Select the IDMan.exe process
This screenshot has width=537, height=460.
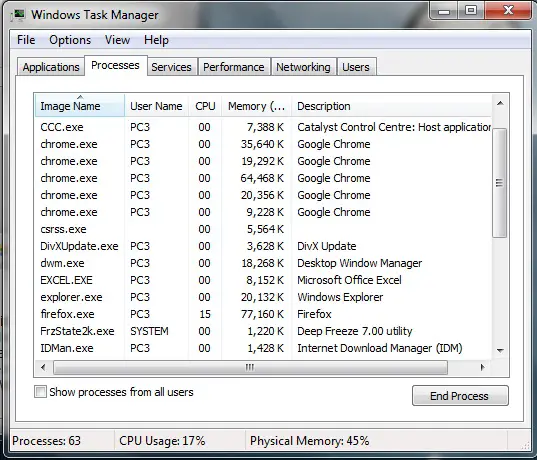[263, 348]
